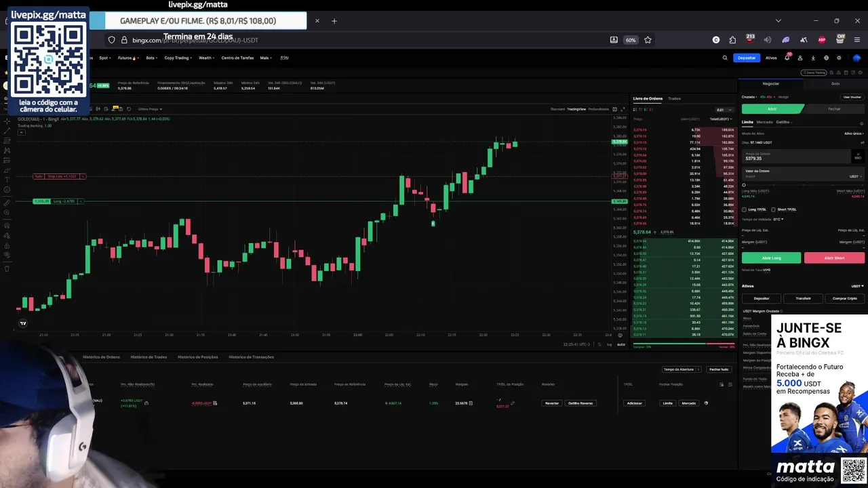Select the chart crosshair tool
The width and height of the screenshot is (868, 488).
[x=7, y=121]
